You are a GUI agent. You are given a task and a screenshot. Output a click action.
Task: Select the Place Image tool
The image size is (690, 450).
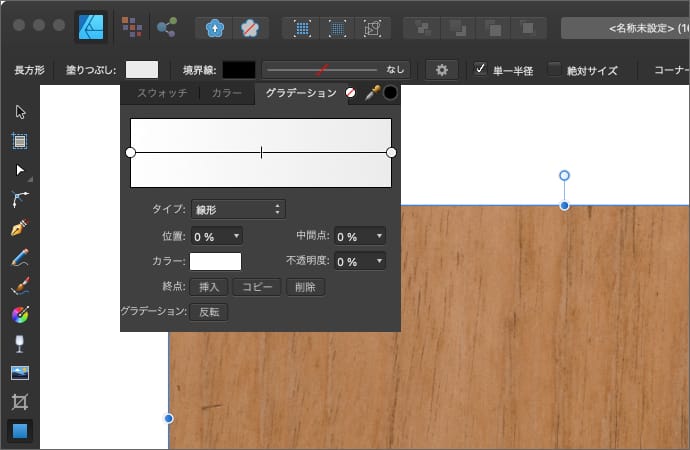click(x=19, y=374)
